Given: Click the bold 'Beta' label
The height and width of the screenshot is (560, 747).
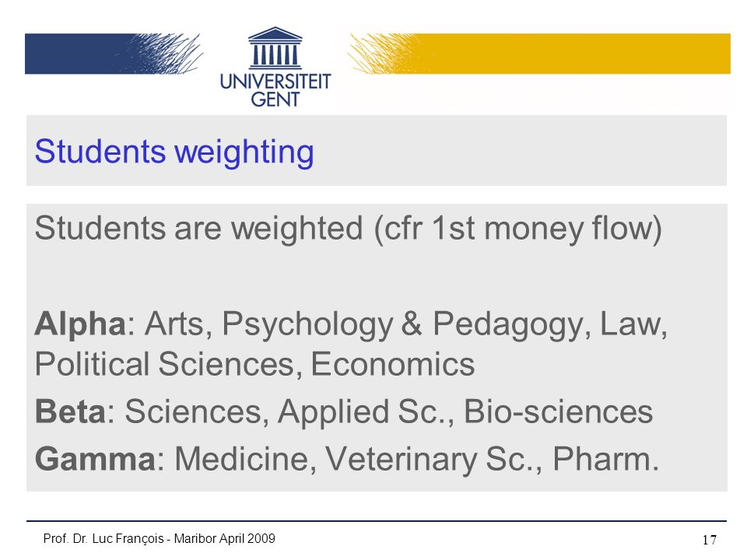Looking at the screenshot, I should (70, 411).
